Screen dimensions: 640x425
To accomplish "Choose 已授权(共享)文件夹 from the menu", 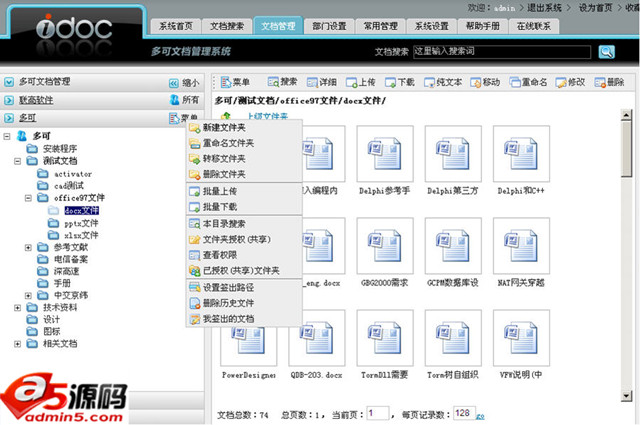I will pos(244,270).
